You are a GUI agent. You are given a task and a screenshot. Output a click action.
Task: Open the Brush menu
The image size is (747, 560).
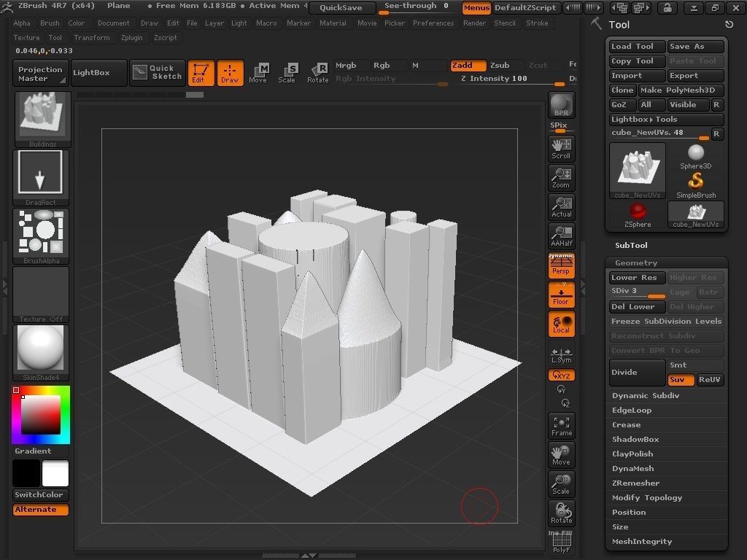[x=50, y=23]
